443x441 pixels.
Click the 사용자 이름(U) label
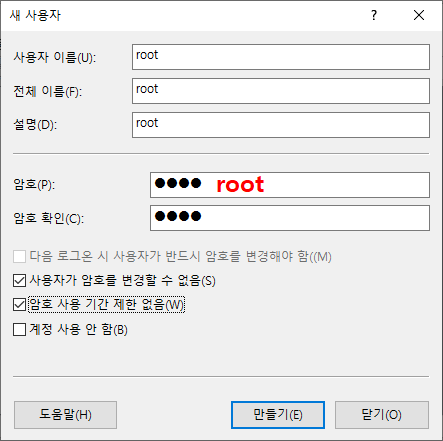point(55,57)
